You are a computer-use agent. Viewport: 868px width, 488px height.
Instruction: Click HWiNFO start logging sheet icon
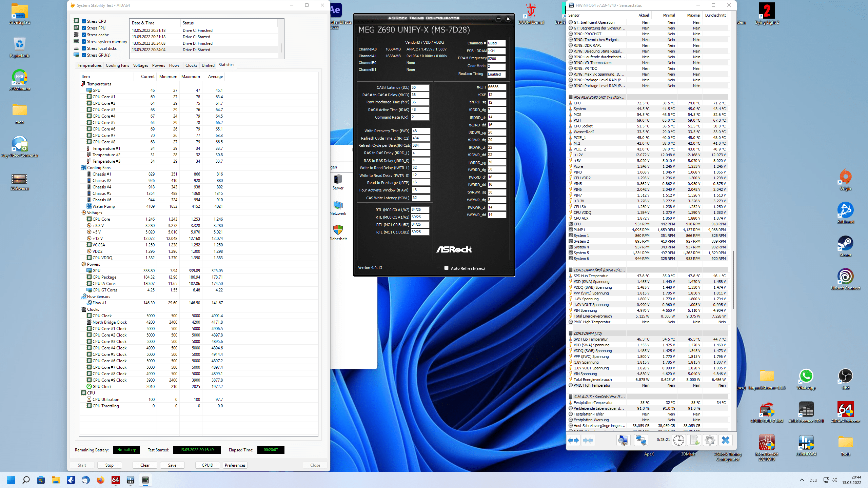pyautogui.click(x=694, y=440)
